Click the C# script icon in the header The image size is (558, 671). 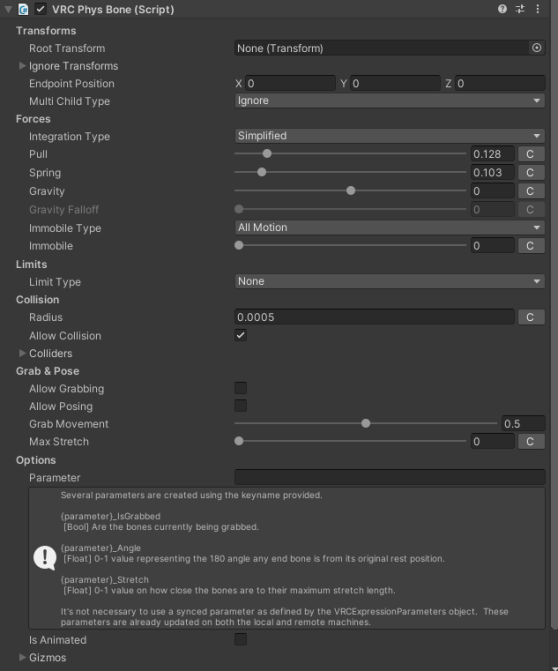[23, 9]
